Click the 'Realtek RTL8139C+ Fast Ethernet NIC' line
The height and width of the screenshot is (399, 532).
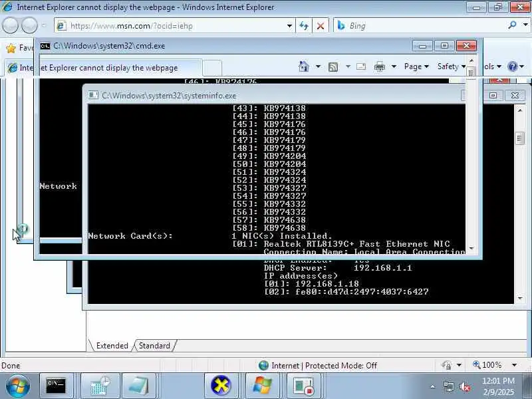click(341, 244)
